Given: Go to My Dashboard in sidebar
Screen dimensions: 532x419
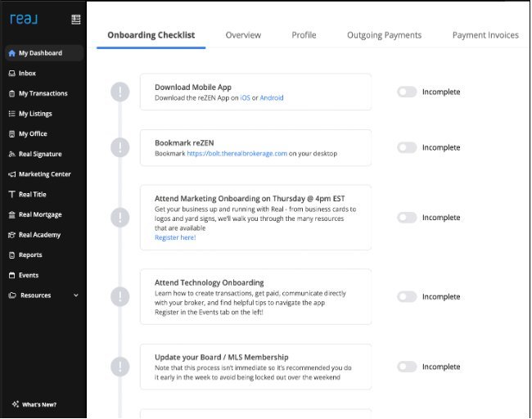Looking at the screenshot, I should (44, 53).
